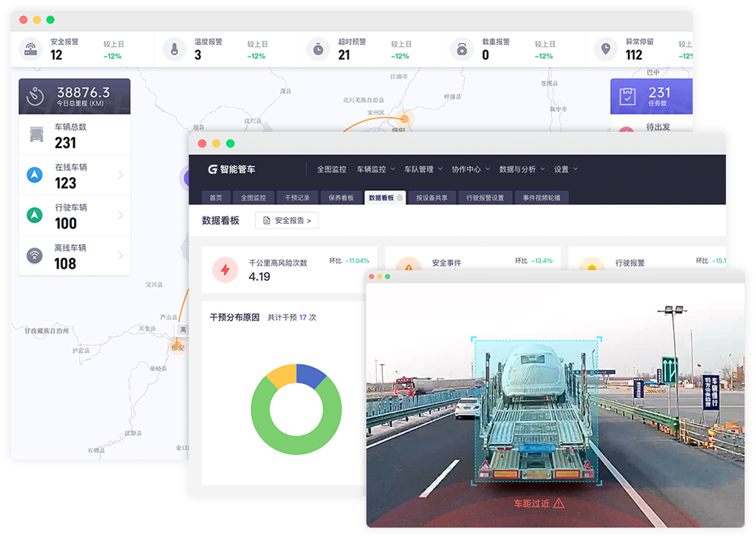Click the 异常停留 location pin icon
Viewport: 756px width, 539px height.
coord(605,49)
